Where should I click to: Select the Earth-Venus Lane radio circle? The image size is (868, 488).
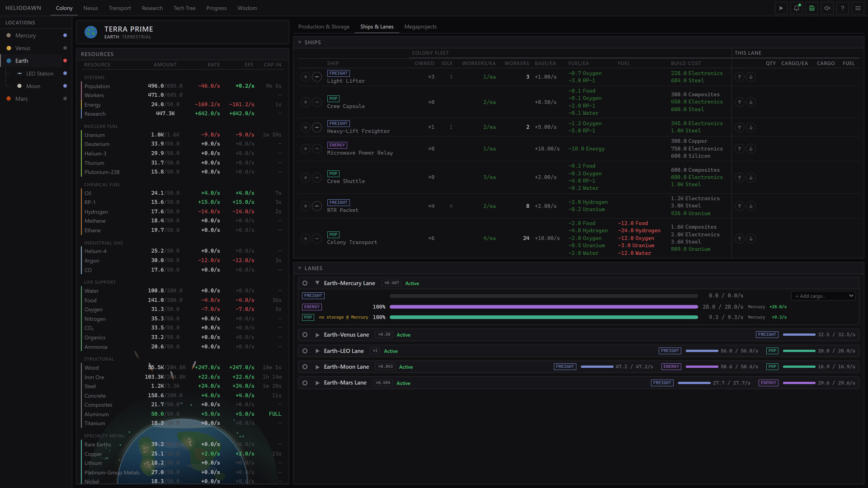coord(305,335)
